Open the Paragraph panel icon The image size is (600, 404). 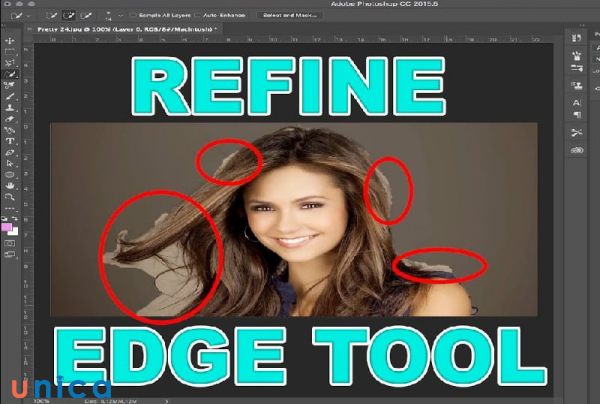point(577,114)
